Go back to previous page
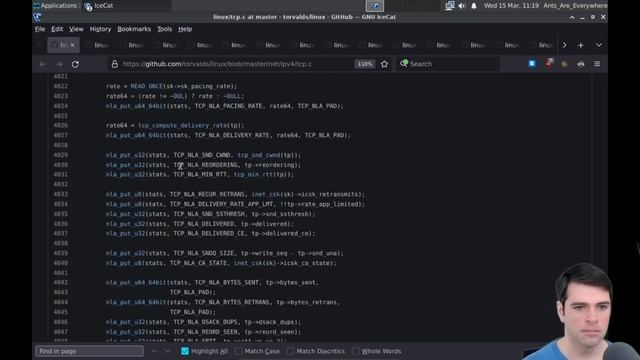The image size is (640, 360). (x=43, y=64)
